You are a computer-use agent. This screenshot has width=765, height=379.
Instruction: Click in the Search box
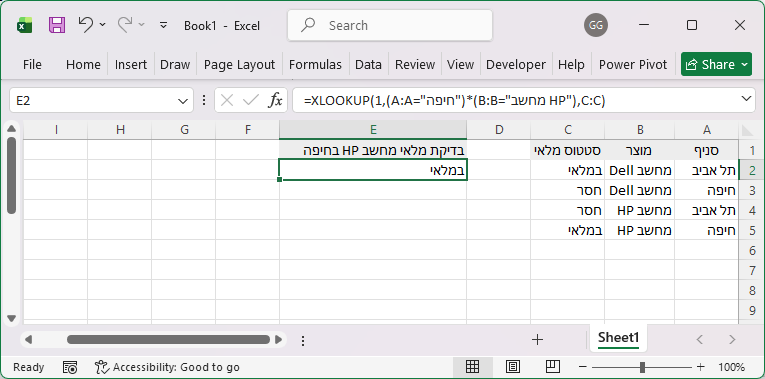pos(390,25)
